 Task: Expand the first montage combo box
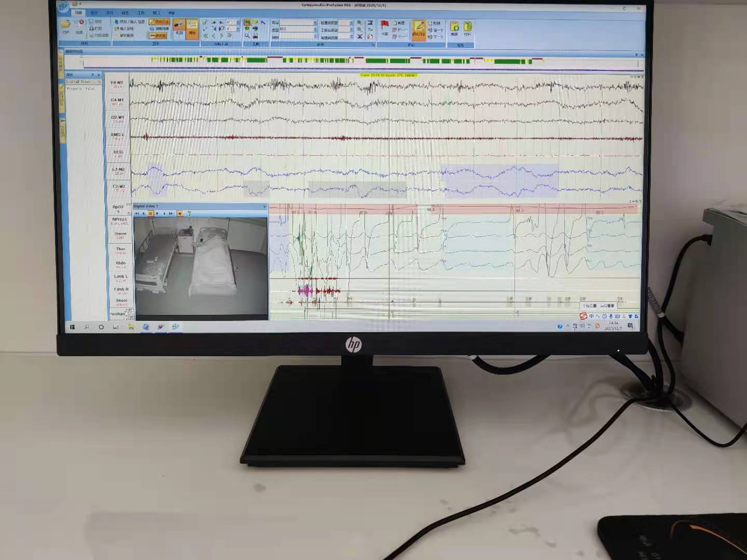click(314, 23)
